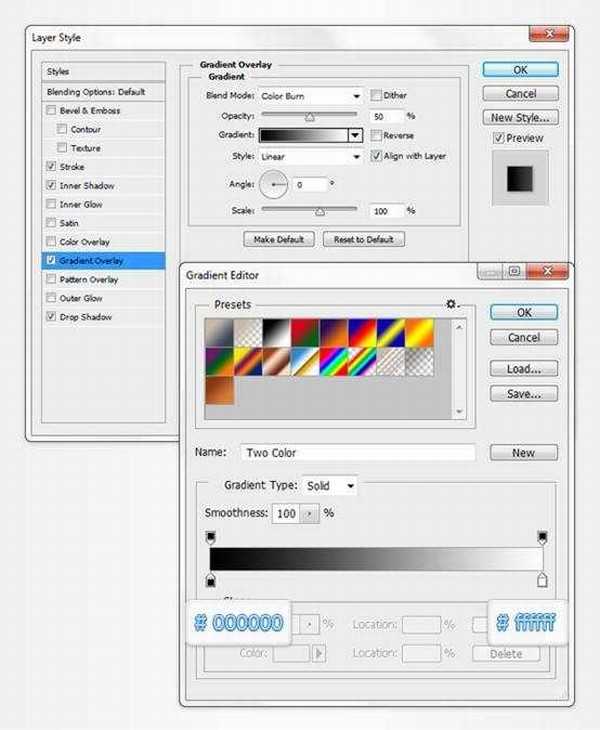Uncheck the Drop Shadow effect
Screen dimensions: 600x730
point(51,317)
